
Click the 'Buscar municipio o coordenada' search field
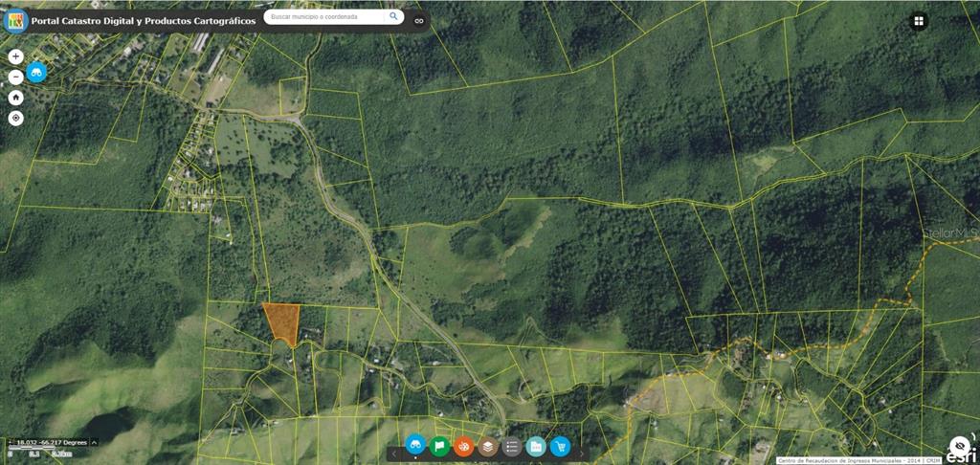[325, 17]
